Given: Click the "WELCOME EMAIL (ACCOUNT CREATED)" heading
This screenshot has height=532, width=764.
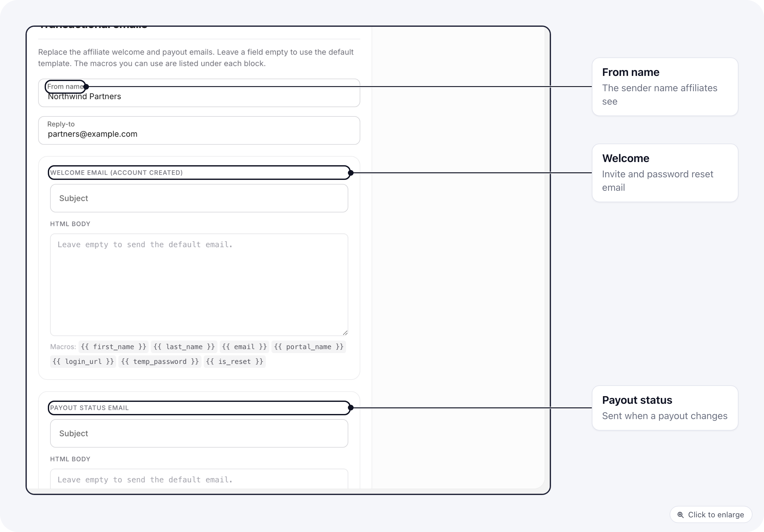Looking at the screenshot, I should (116, 173).
